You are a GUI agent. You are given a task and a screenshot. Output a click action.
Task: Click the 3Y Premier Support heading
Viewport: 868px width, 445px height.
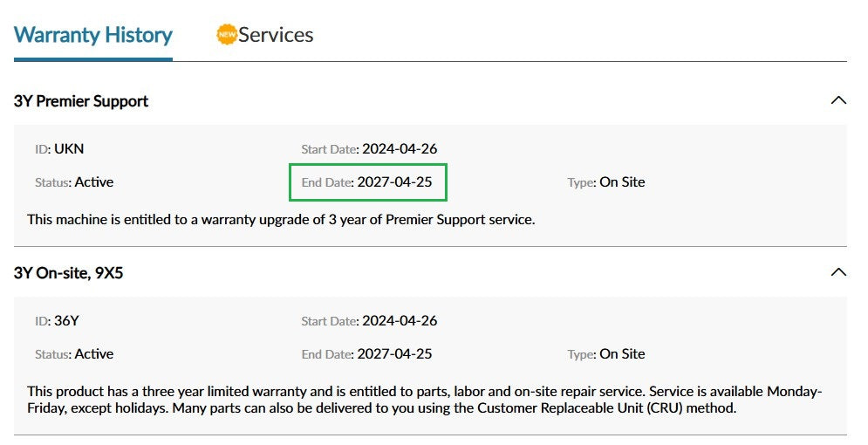pyautogui.click(x=81, y=101)
